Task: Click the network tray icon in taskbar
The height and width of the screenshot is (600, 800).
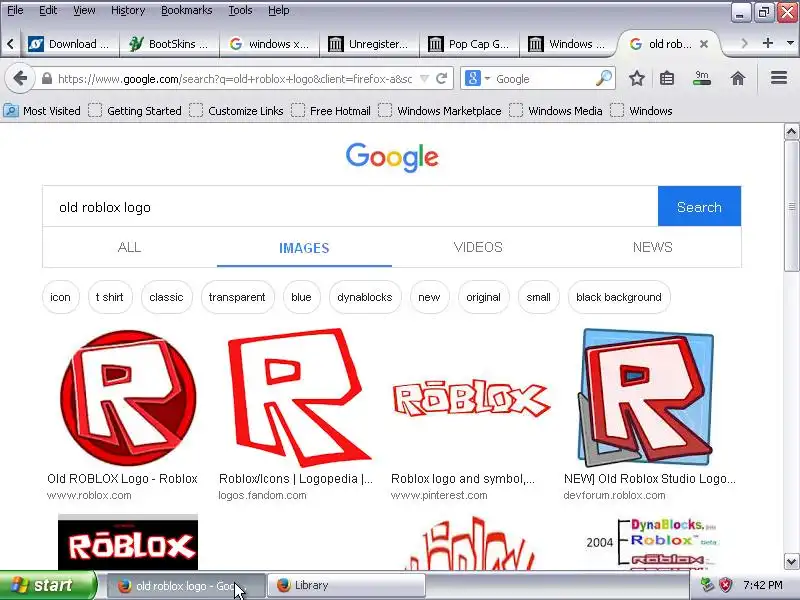Action: [x=707, y=585]
